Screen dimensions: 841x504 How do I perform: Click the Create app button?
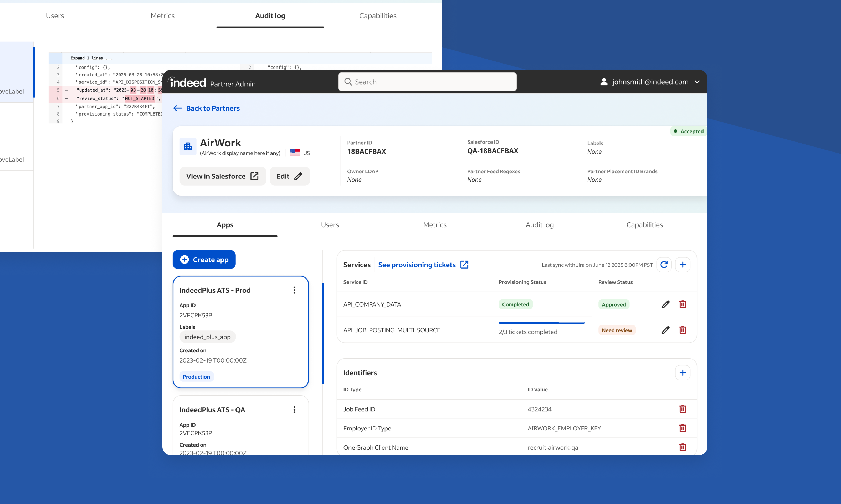coord(204,259)
